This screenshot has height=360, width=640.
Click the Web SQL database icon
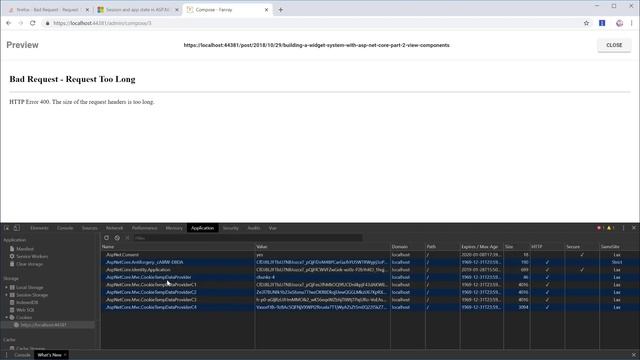tap(12, 310)
